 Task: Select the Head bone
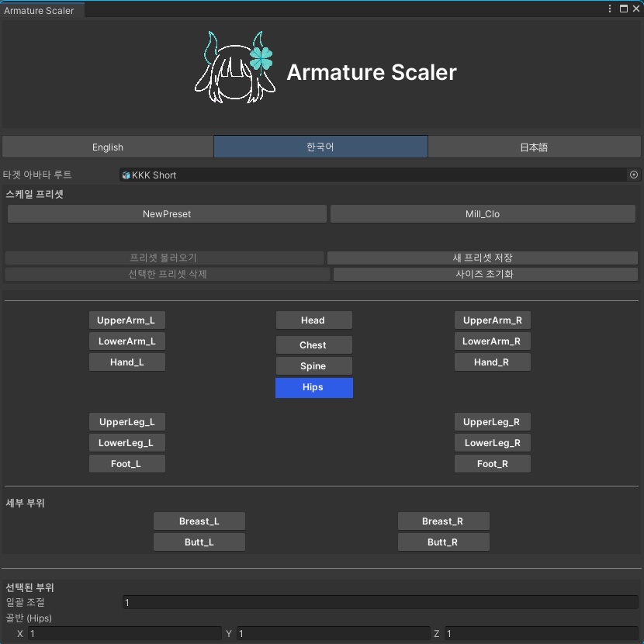tap(313, 320)
